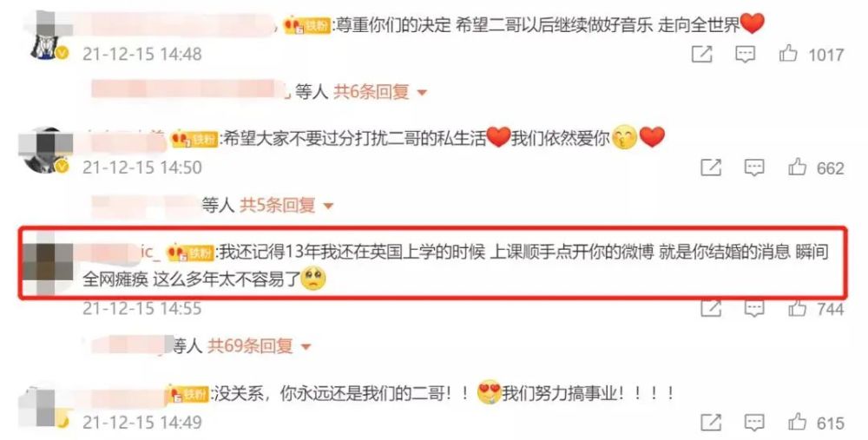Open avatar of the 14:50 commenter
Viewport: 868px width, 440px height.
pos(45,150)
